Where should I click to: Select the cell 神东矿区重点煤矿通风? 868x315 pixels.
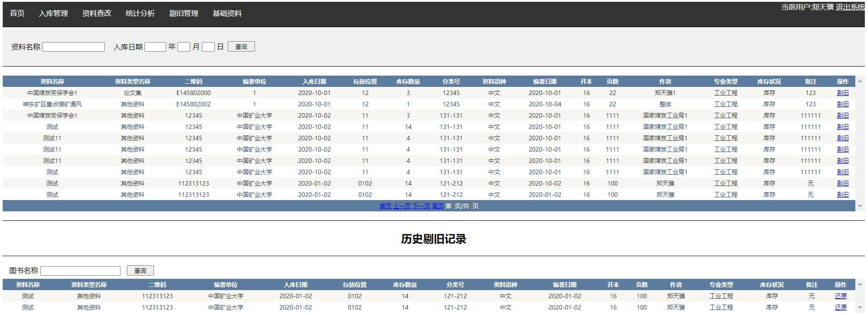pyautogui.click(x=53, y=104)
